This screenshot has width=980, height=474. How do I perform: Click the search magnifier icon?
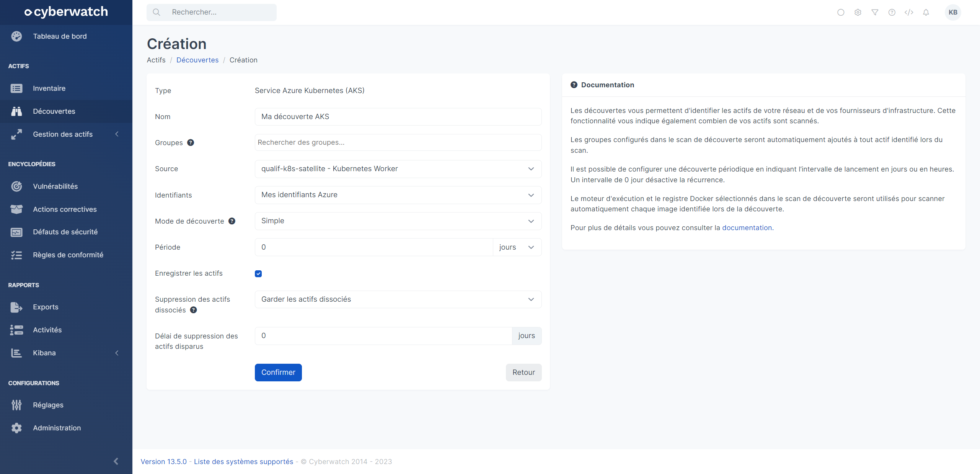point(157,12)
